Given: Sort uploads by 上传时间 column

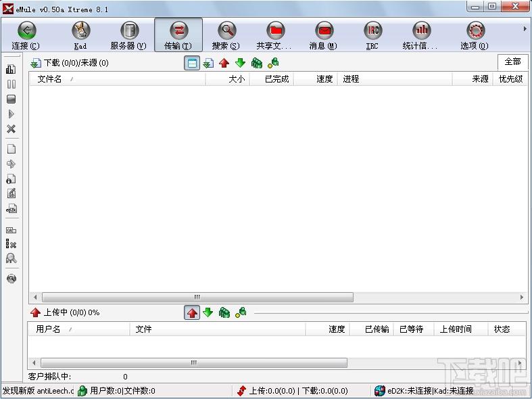Looking at the screenshot, I should [x=462, y=329].
